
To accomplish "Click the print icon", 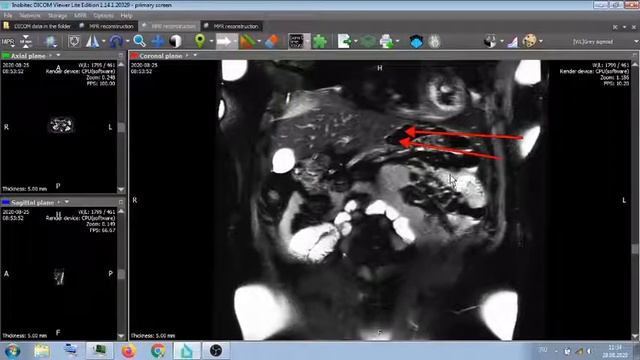I will point(386,41).
